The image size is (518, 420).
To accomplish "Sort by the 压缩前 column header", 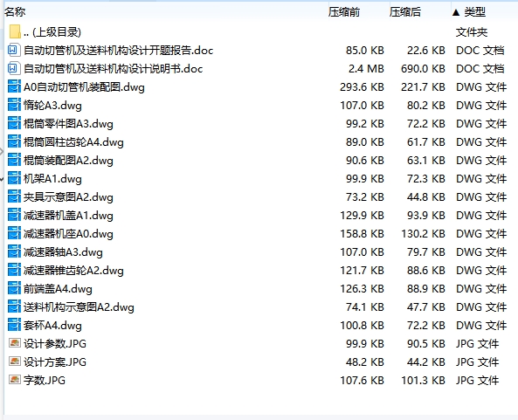I will click(x=344, y=12).
